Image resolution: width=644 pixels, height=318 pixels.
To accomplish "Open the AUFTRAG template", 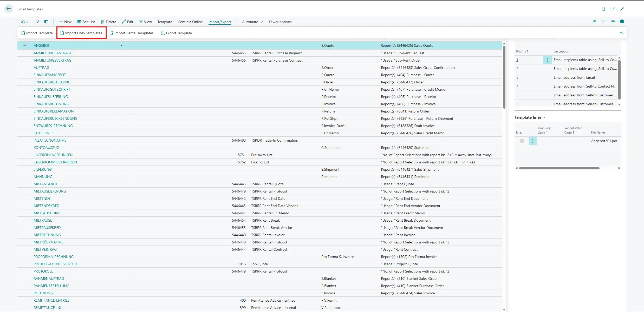I will pyautogui.click(x=41, y=68).
